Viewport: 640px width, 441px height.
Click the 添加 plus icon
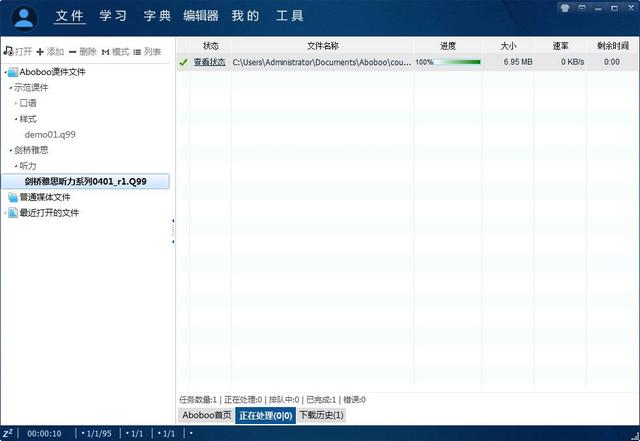click(x=40, y=51)
